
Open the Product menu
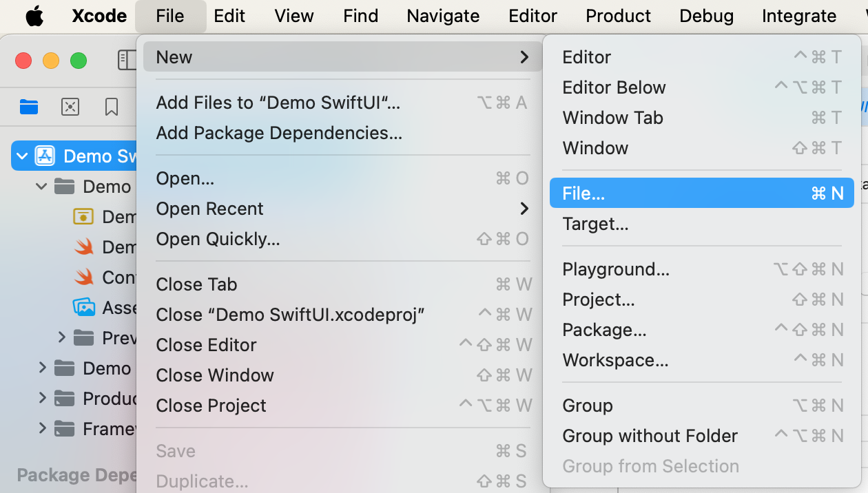618,16
